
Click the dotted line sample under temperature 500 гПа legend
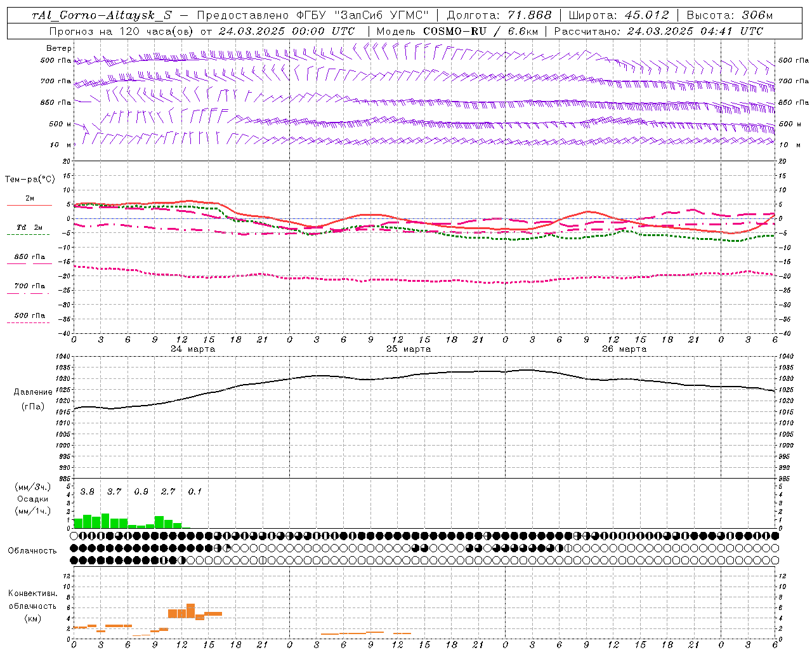point(28,322)
